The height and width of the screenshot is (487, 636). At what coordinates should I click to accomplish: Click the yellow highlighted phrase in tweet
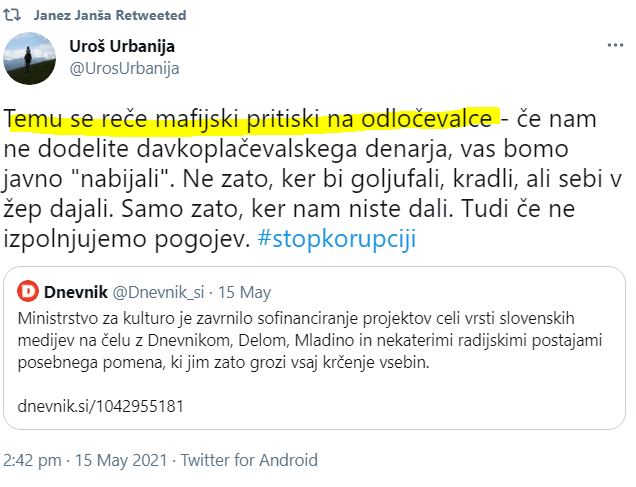point(250,119)
